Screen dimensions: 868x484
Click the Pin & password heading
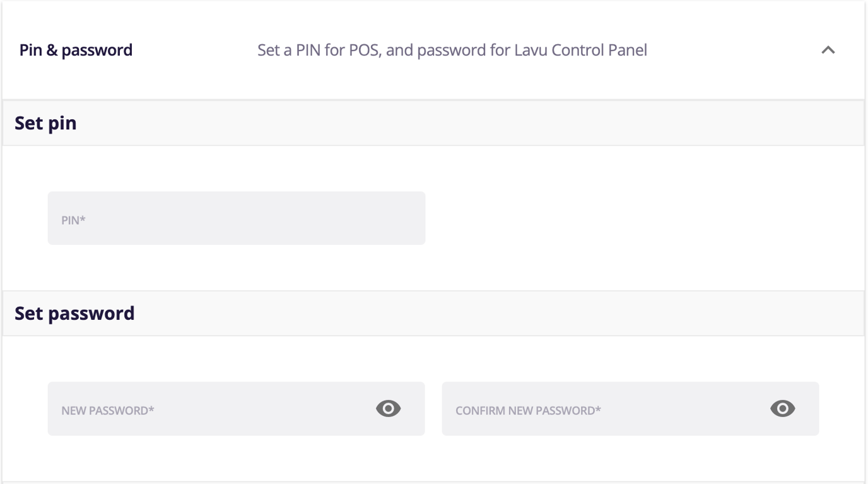[76, 50]
